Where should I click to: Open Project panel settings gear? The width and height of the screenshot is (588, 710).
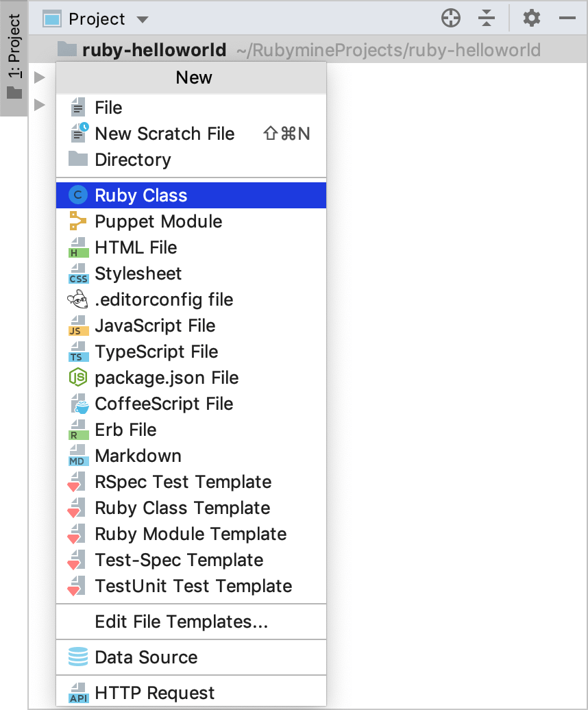pos(531,19)
